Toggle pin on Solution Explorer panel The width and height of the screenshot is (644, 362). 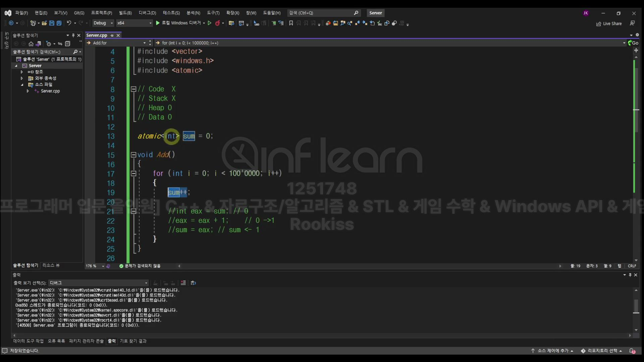point(73,35)
